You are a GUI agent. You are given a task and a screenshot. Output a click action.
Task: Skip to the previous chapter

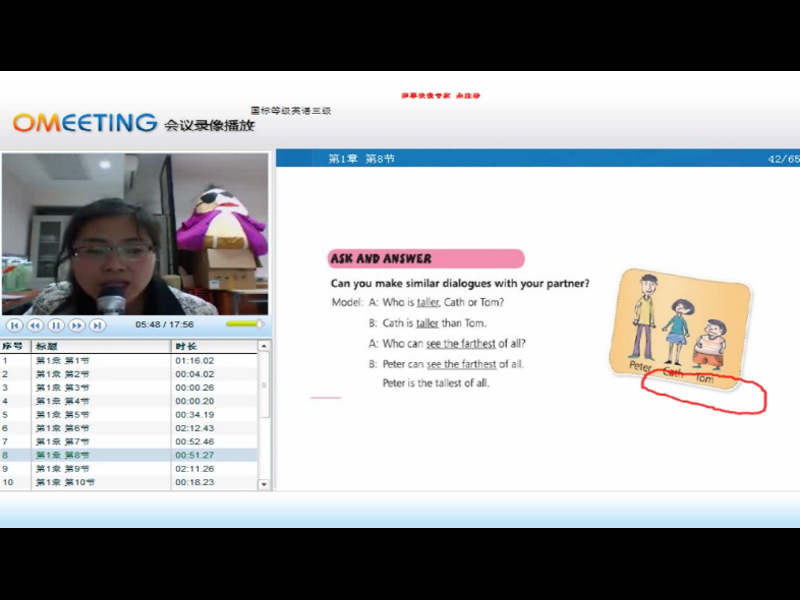tap(14, 325)
